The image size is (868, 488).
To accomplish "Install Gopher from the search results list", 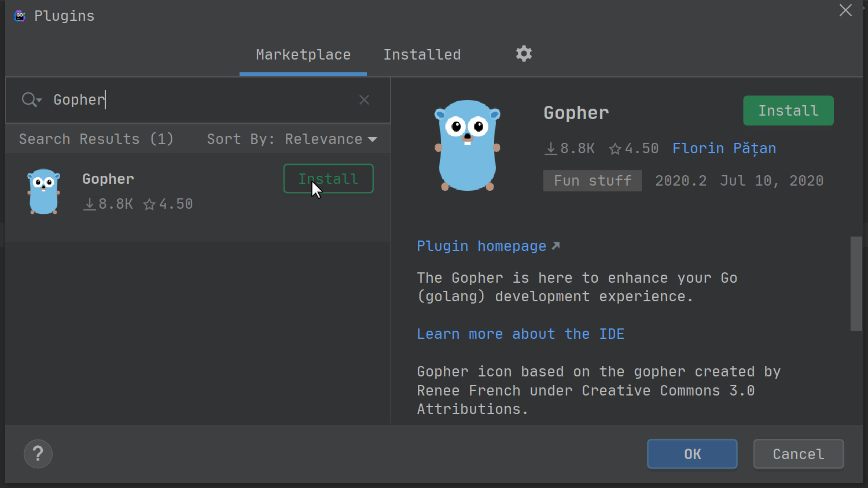I will [328, 179].
